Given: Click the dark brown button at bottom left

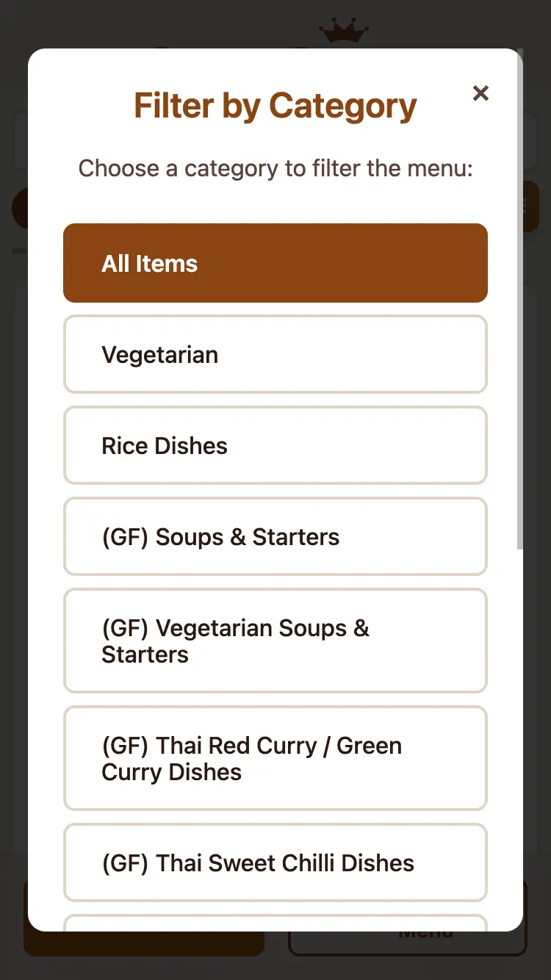Looking at the screenshot, I should click(x=143, y=944).
